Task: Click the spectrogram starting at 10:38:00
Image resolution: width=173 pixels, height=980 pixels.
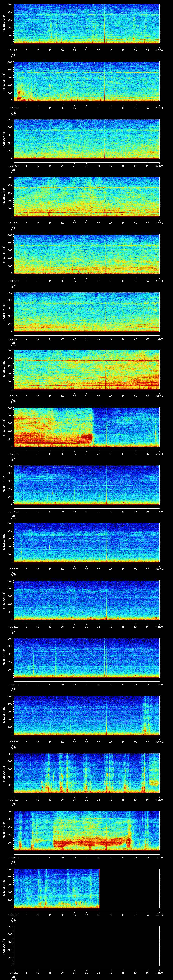Action: coord(86,831)
